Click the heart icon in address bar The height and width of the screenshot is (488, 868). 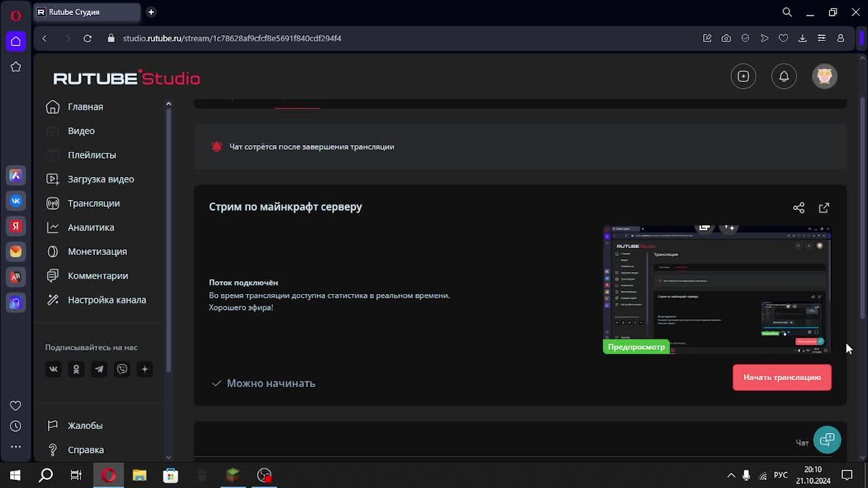783,39
